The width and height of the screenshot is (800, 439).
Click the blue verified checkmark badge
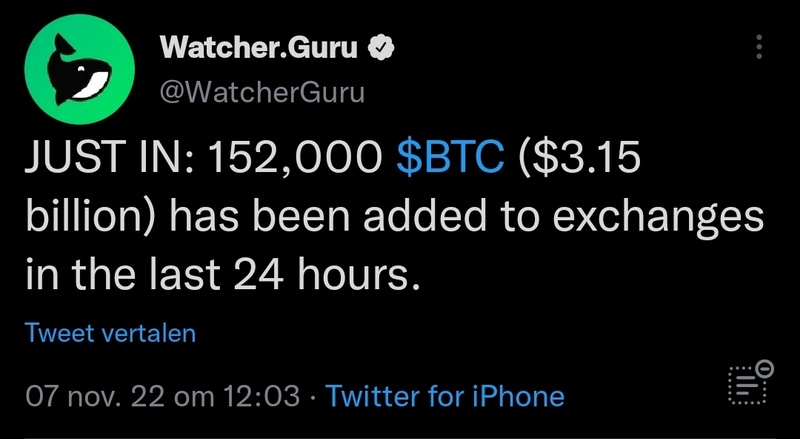pyautogui.click(x=381, y=47)
